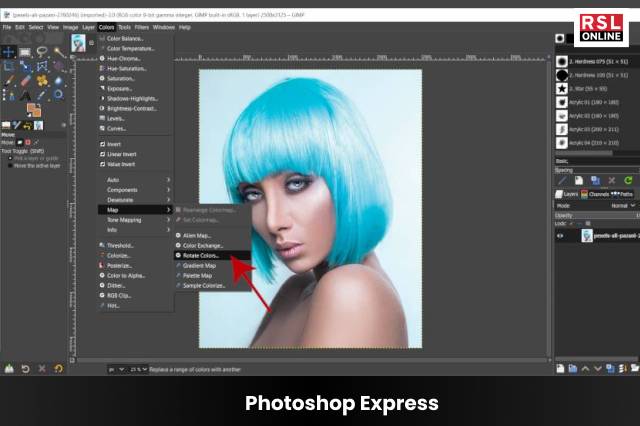Set Move mode to selection

(x=28, y=142)
